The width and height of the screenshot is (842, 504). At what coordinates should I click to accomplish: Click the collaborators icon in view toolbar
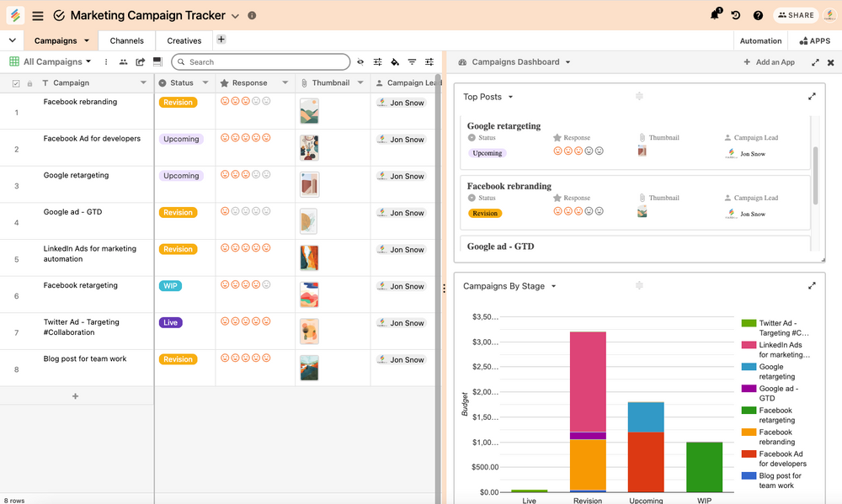pyautogui.click(x=124, y=62)
